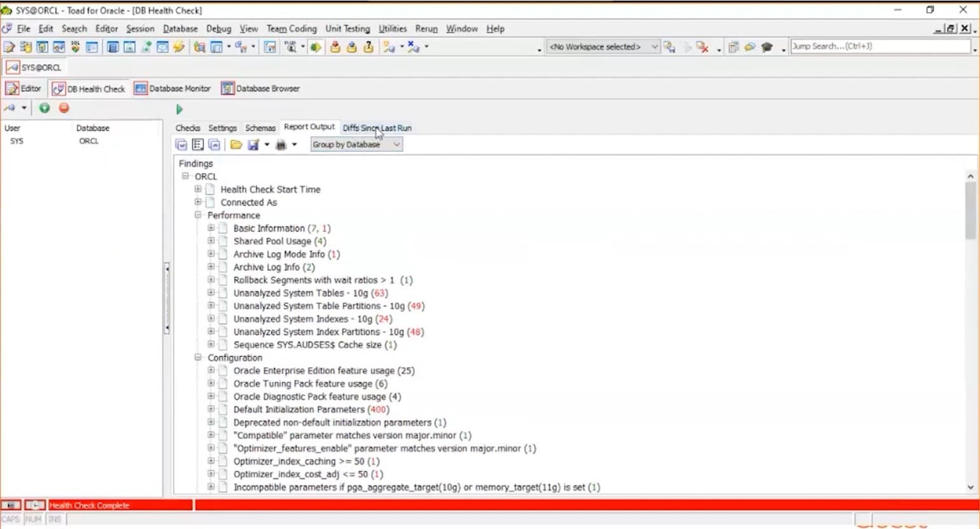Save the workspace with the disk icon

(669, 47)
